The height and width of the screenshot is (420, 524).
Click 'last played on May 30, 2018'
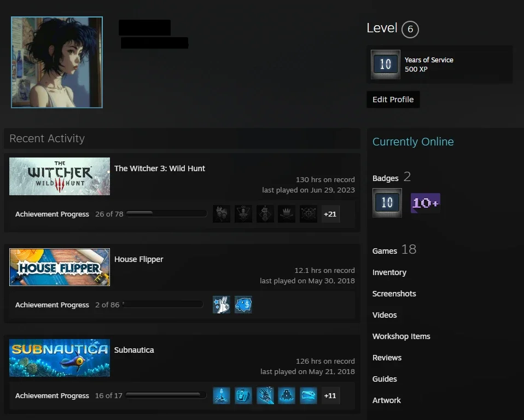(307, 281)
